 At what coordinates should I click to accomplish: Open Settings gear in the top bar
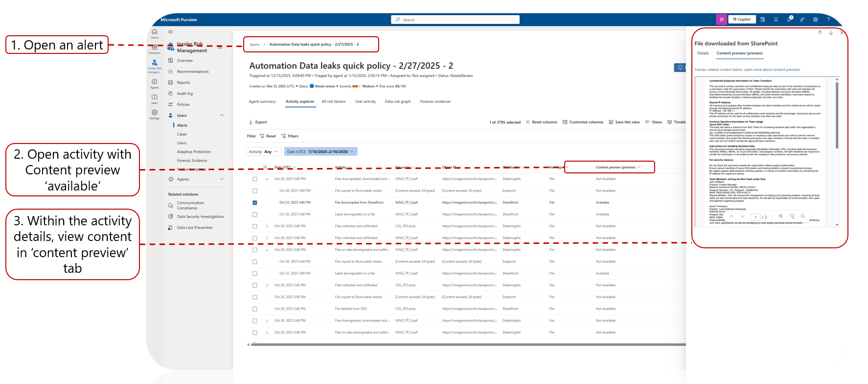pyautogui.click(x=815, y=20)
